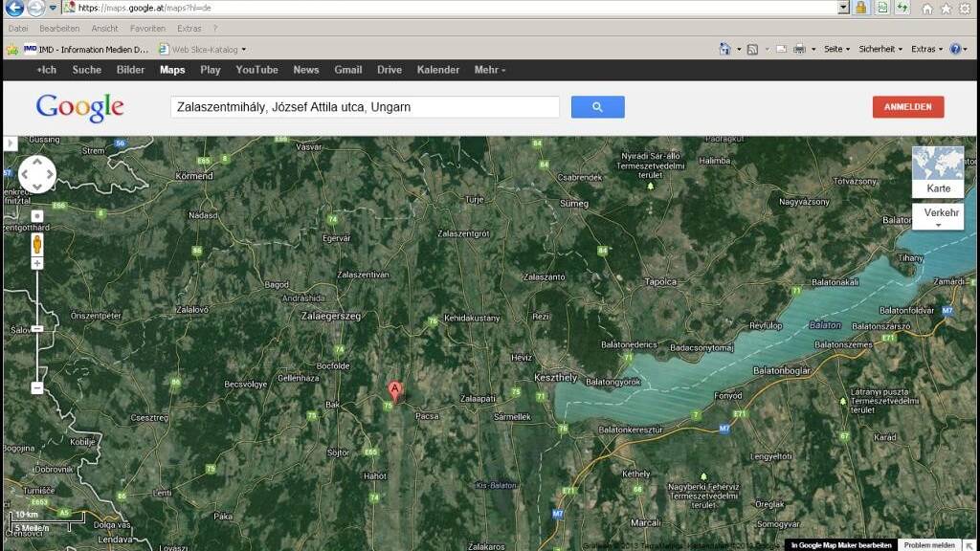Open the Mehr dropdown in Google bar
Screen dimensions: 980x551
[x=490, y=70]
